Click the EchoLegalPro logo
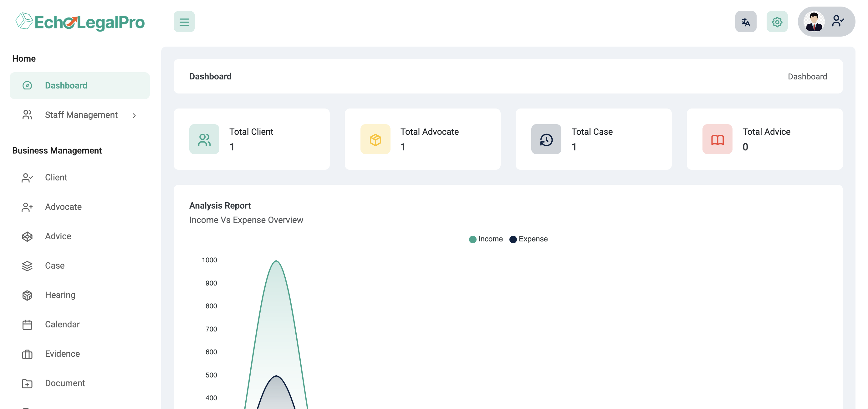The image size is (868, 409). pyautogui.click(x=80, y=22)
